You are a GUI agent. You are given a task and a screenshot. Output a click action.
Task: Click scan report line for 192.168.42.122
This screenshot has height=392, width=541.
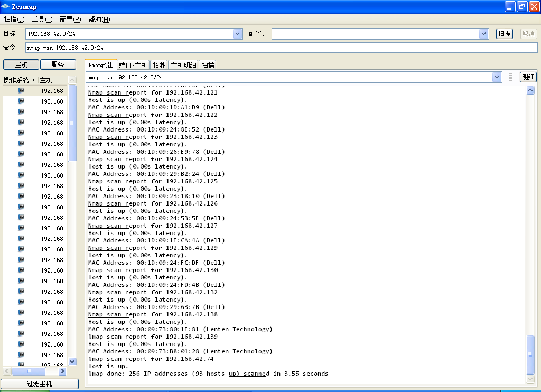pos(153,115)
